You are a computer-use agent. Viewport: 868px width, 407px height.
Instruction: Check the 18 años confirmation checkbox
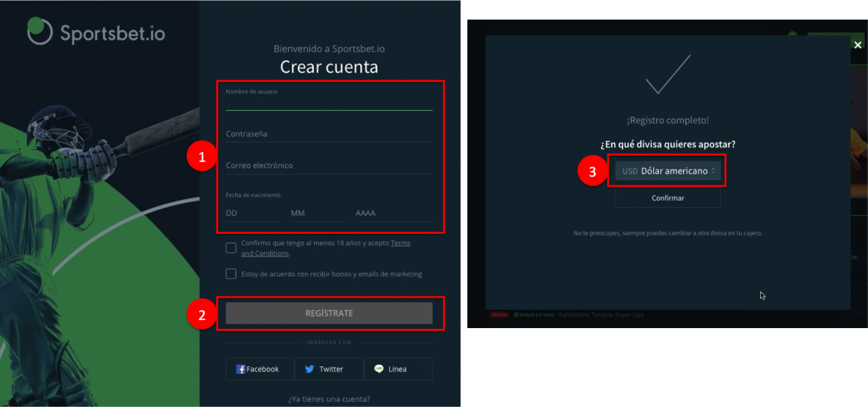coord(231,248)
